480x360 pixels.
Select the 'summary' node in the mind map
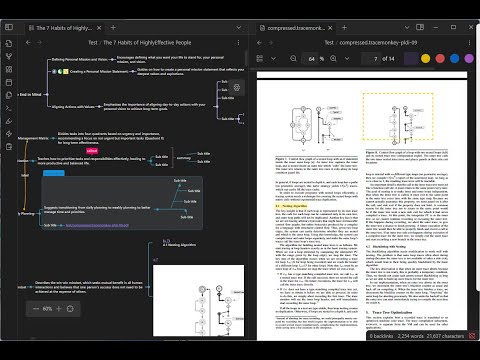[184, 158]
